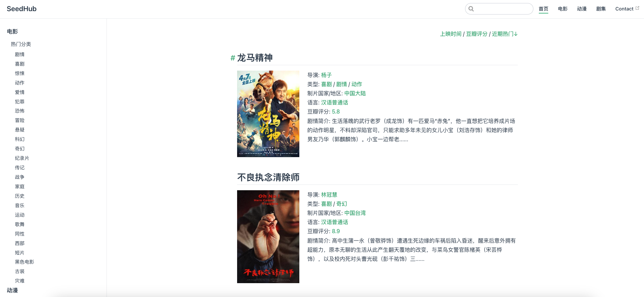Screen dimensions: 644x297
Task: Click the search magnifier icon
Action: click(x=471, y=9)
